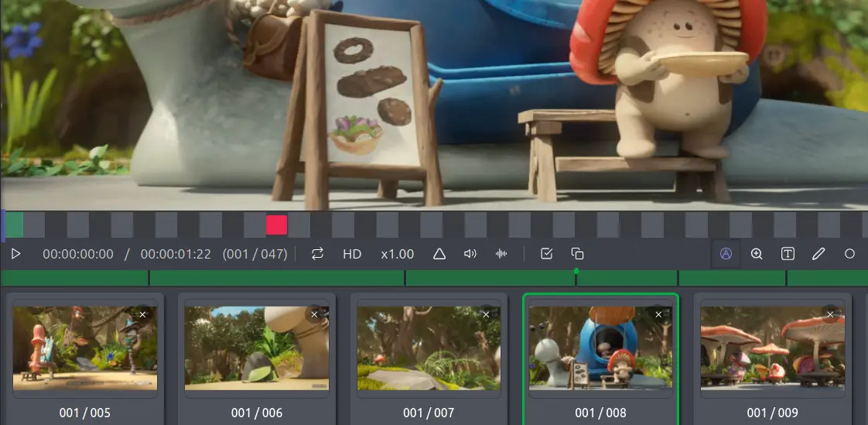
Task: Activate the magnifier zoom tool
Action: tap(757, 254)
